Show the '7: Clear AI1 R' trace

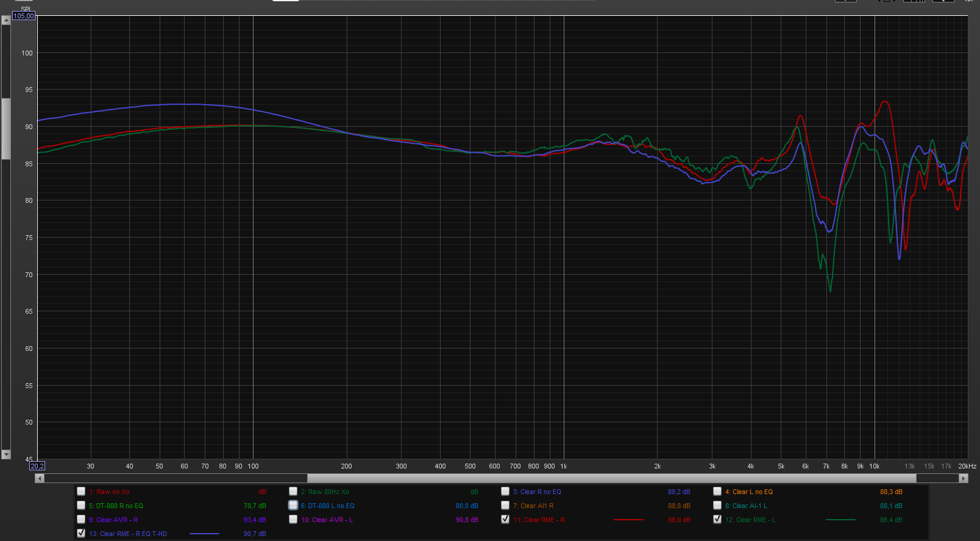pos(505,505)
